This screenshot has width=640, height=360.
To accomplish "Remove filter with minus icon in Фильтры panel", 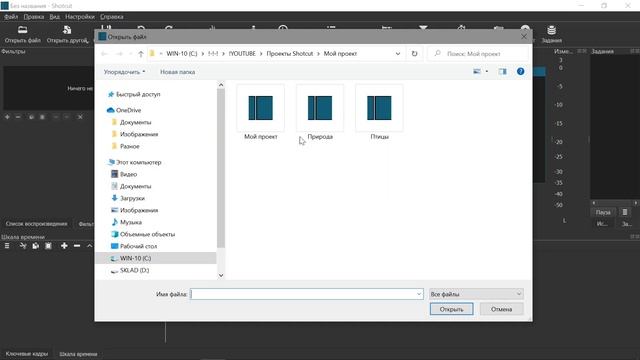I will 18,117.
